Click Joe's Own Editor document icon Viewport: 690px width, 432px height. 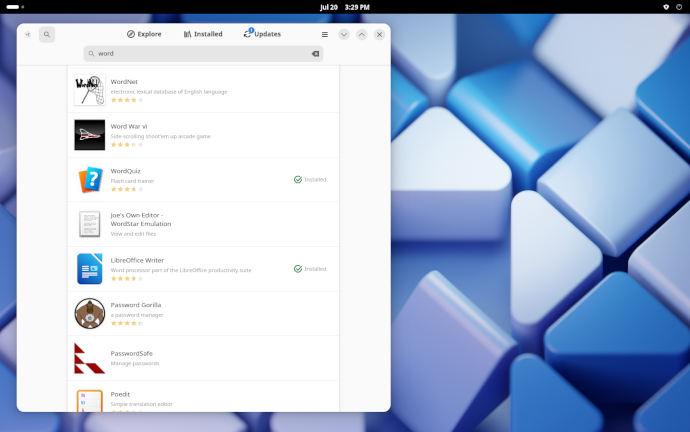point(90,224)
